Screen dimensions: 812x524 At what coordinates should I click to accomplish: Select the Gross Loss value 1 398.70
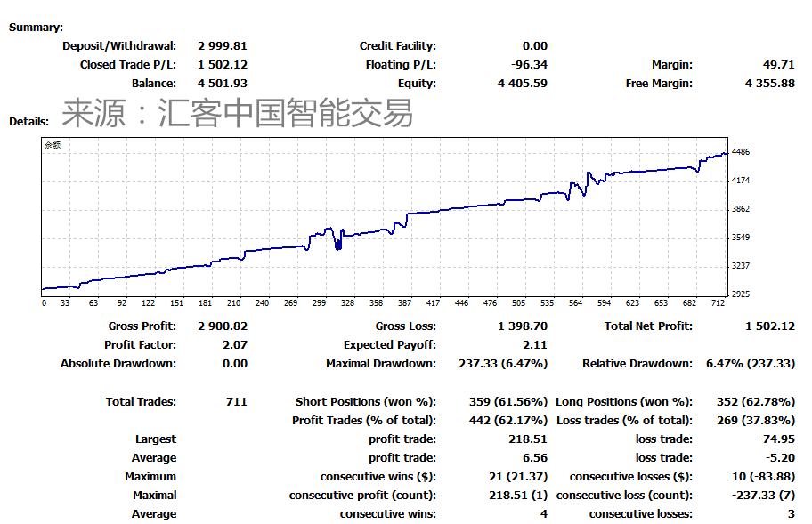point(523,326)
